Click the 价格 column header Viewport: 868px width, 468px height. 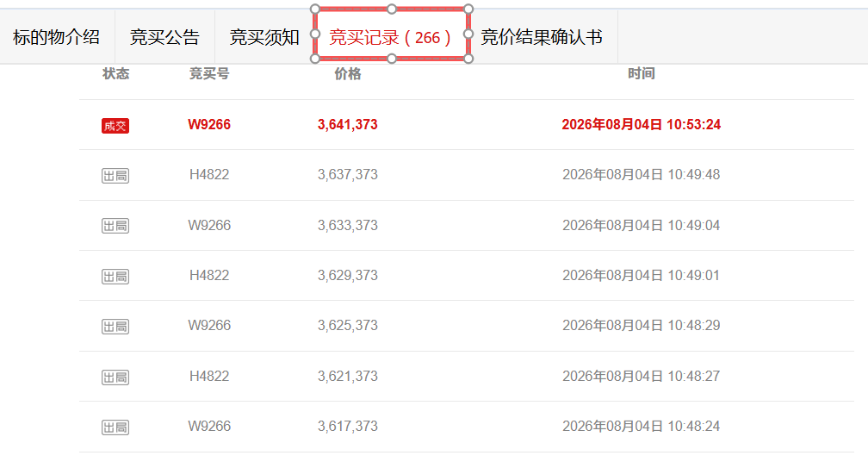click(x=348, y=73)
